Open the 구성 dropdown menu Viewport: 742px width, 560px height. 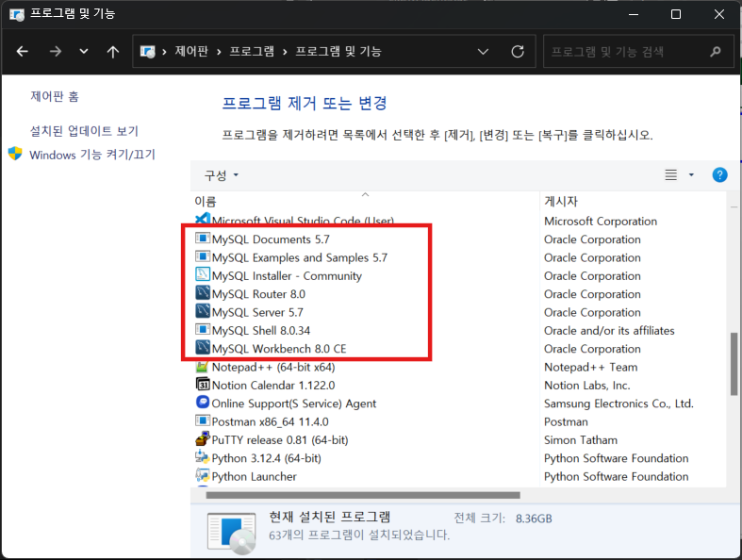[221, 175]
